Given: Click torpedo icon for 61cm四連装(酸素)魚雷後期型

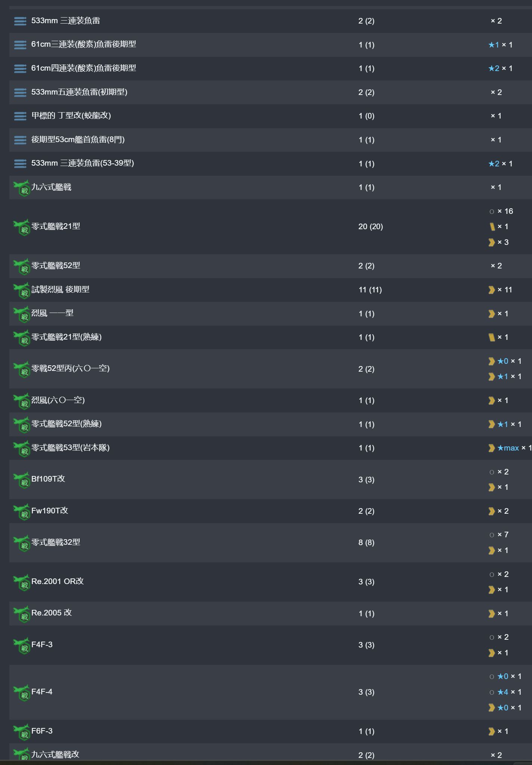Looking at the screenshot, I should [20, 68].
